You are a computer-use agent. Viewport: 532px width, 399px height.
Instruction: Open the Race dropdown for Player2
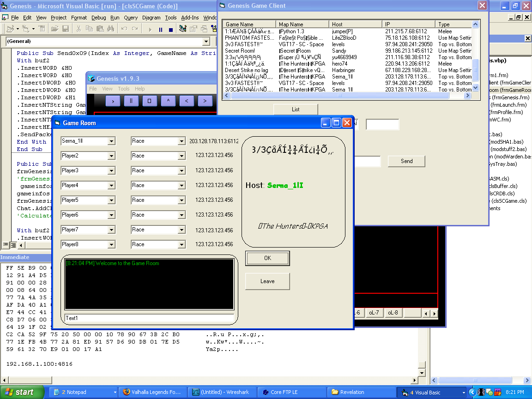tap(181, 156)
